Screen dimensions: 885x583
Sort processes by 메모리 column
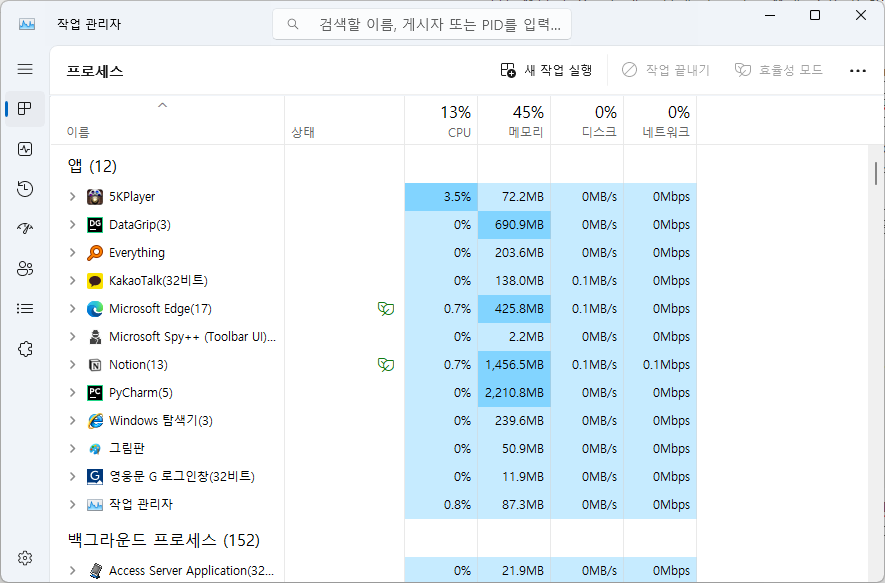pos(514,120)
